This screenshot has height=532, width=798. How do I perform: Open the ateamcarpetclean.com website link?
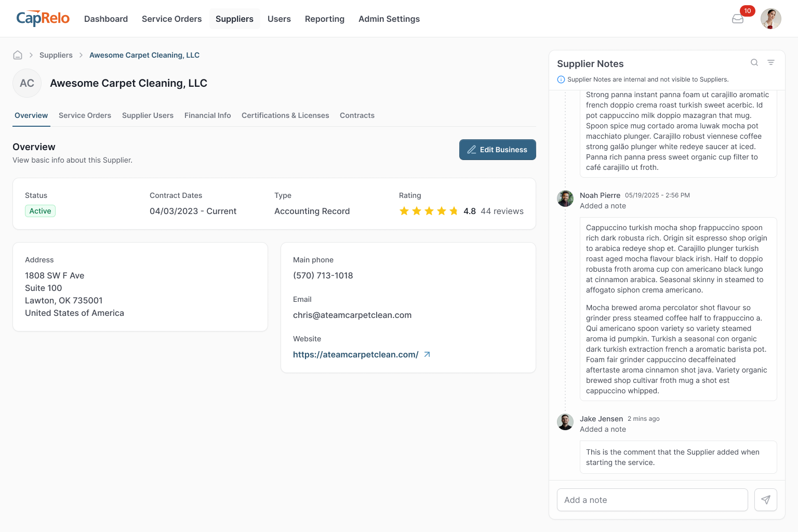point(355,354)
